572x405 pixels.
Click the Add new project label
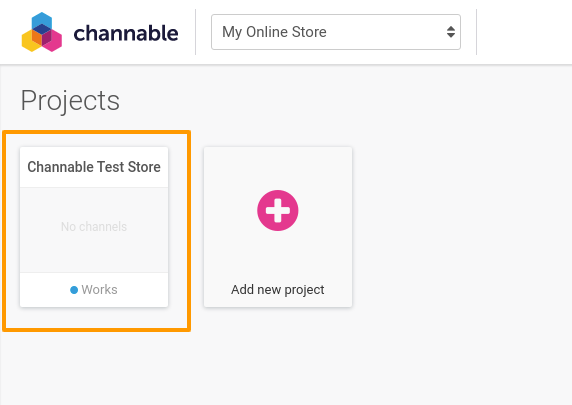[x=278, y=290]
